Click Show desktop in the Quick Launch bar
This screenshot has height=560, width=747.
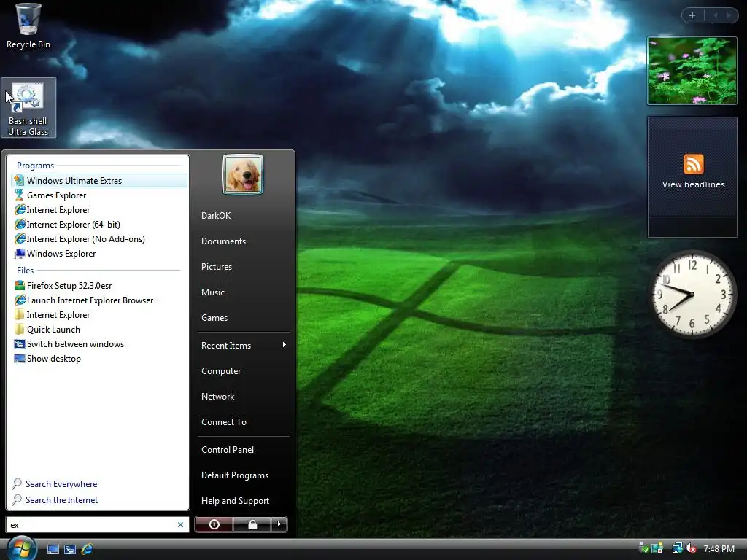53,549
